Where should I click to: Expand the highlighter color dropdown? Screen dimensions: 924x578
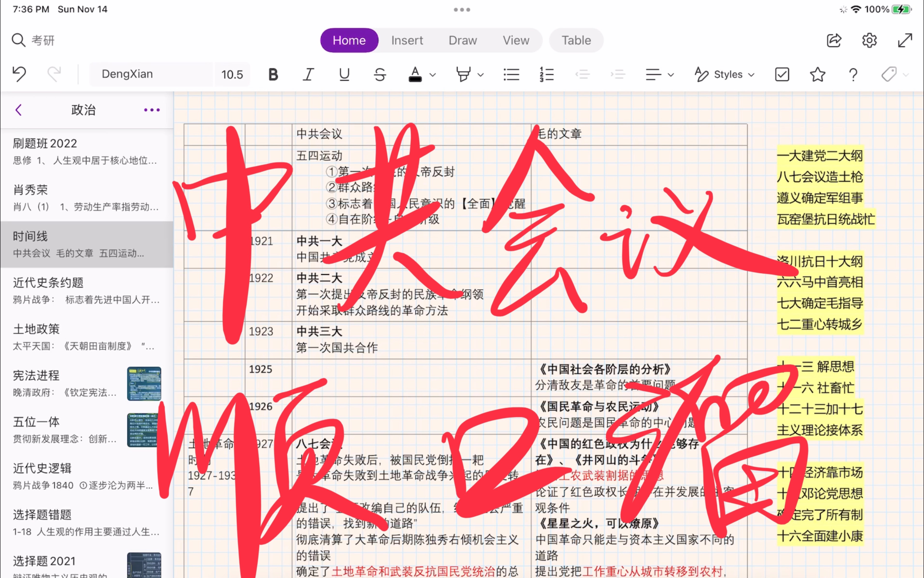[481, 75]
